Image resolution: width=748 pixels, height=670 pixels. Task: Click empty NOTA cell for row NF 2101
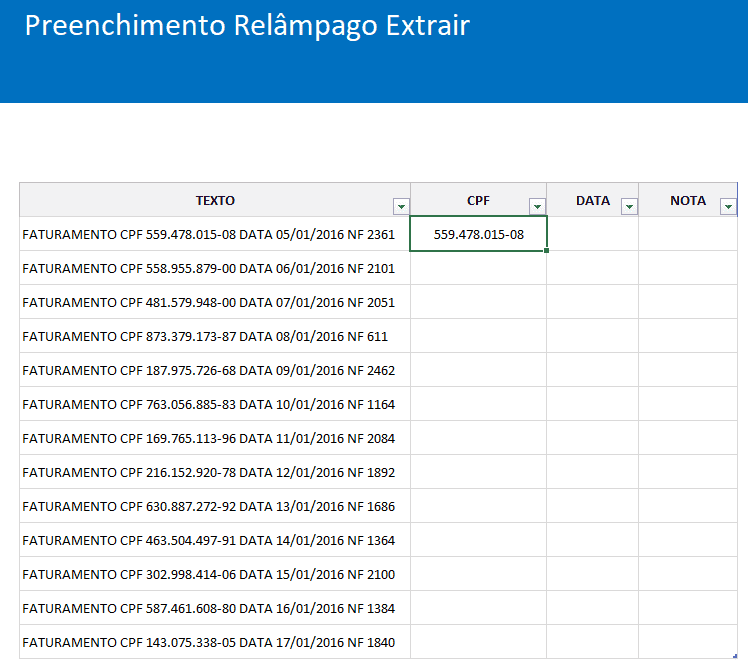tap(688, 268)
